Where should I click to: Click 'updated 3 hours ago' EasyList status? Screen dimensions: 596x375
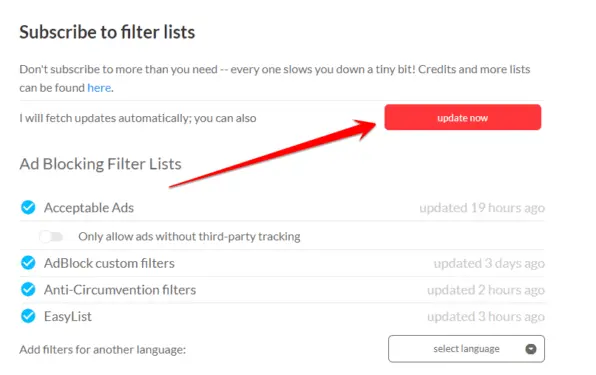coord(486,316)
